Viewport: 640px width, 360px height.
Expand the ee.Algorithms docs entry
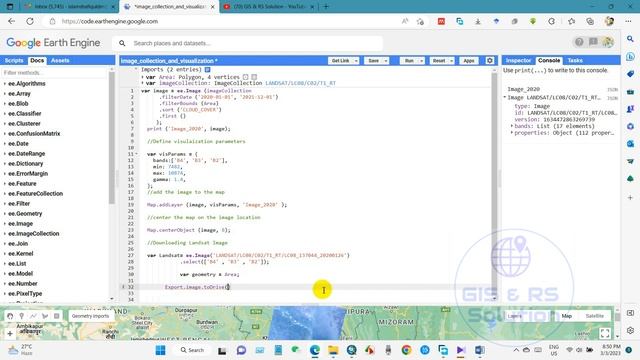point(4,84)
